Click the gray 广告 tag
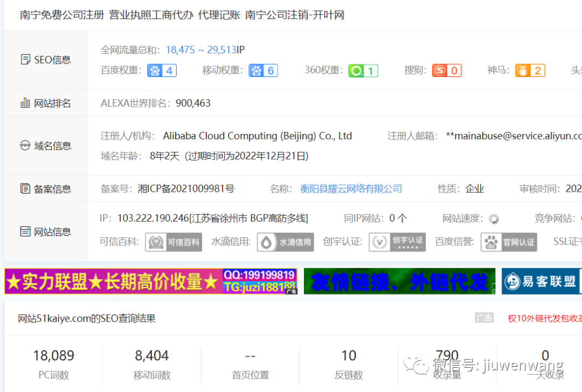The image size is (582, 392). point(484,318)
